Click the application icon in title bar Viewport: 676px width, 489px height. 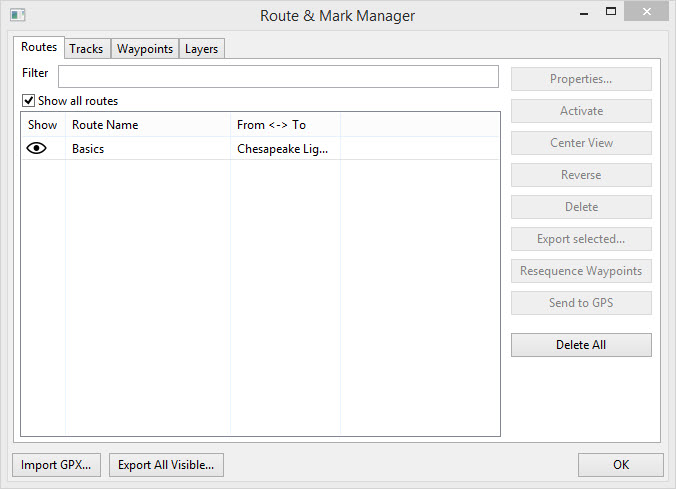[x=17, y=15]
